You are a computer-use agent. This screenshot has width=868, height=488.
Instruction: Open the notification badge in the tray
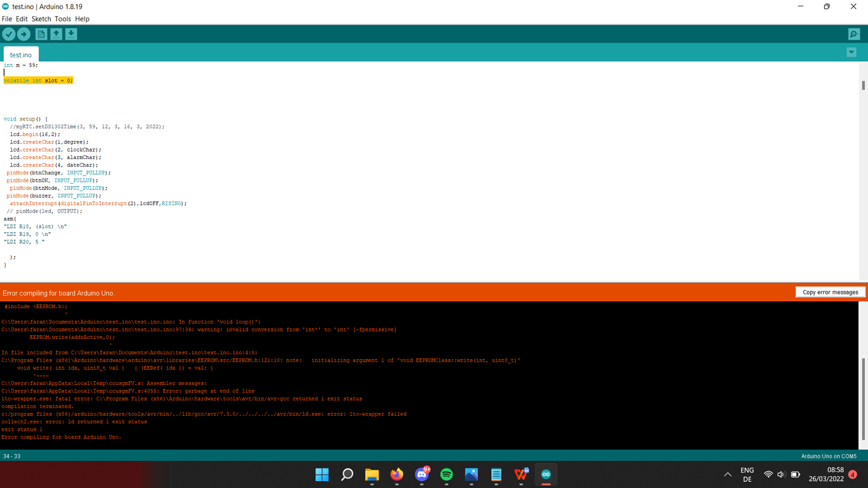(852, 475)
